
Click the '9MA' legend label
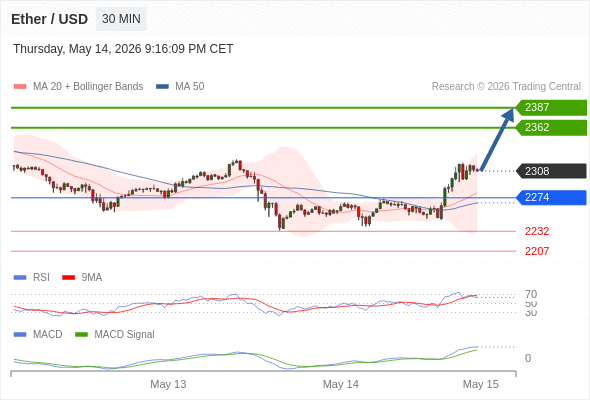(x=92, y=278)
